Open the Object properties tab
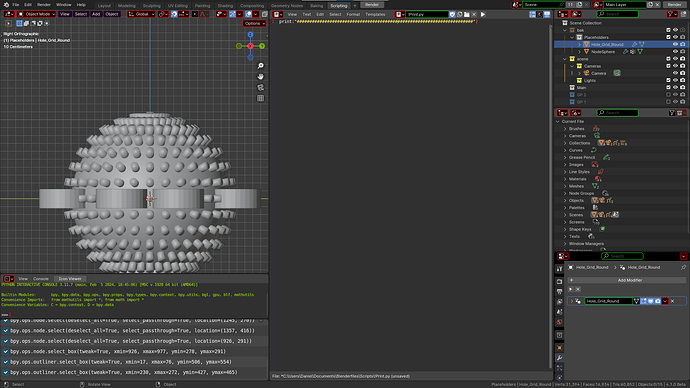Viewport: 690px width, 388px height. (x=559, y=348)
